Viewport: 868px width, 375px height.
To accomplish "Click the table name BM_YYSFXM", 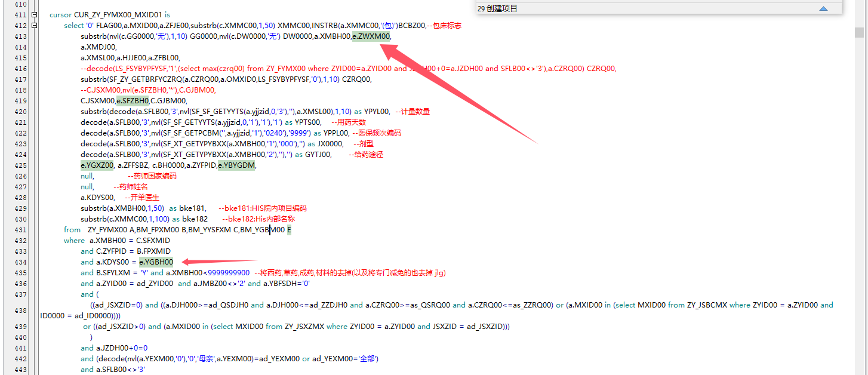I will [x=210, y=230].
